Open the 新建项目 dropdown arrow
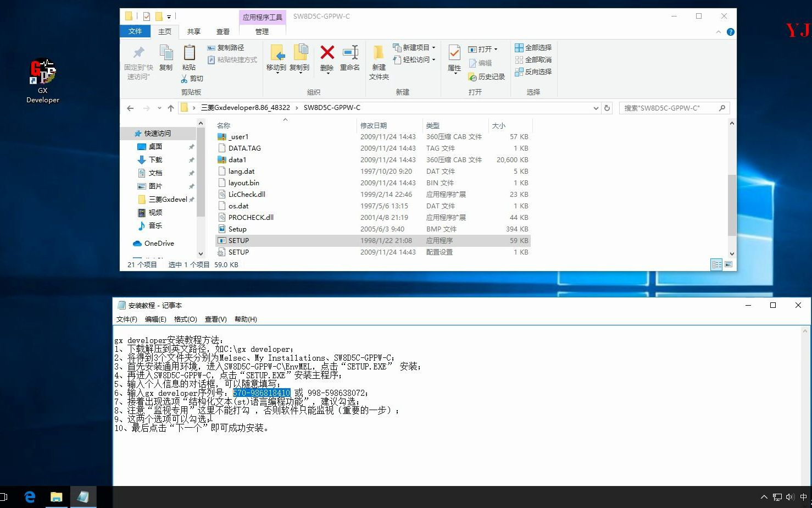This screenshot has height=508, width=812. point(435,47)
